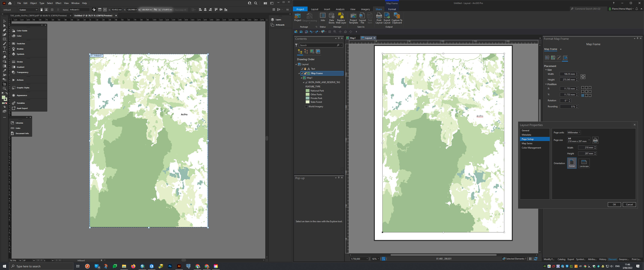Open the Layers panel in Illustrator
This screenshot has width=644, height=270.
278,19
